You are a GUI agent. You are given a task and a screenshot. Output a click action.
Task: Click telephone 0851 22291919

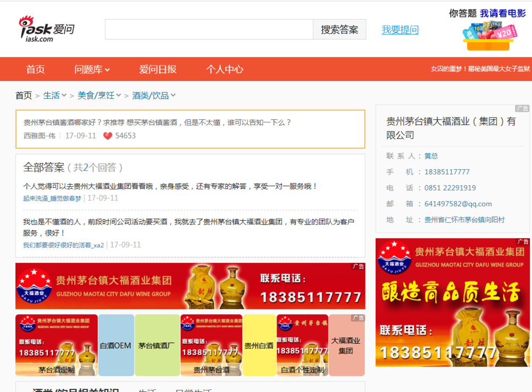coord(450,188)
